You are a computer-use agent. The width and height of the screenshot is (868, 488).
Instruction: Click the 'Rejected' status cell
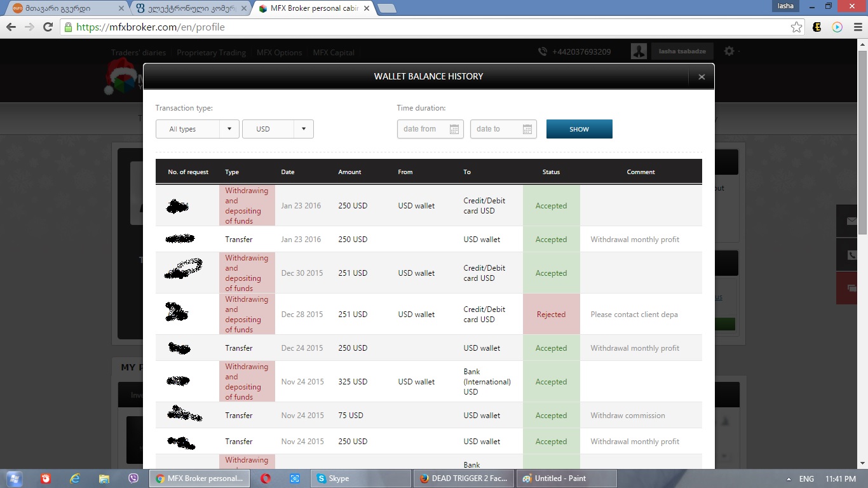click(x=551, y=315)
